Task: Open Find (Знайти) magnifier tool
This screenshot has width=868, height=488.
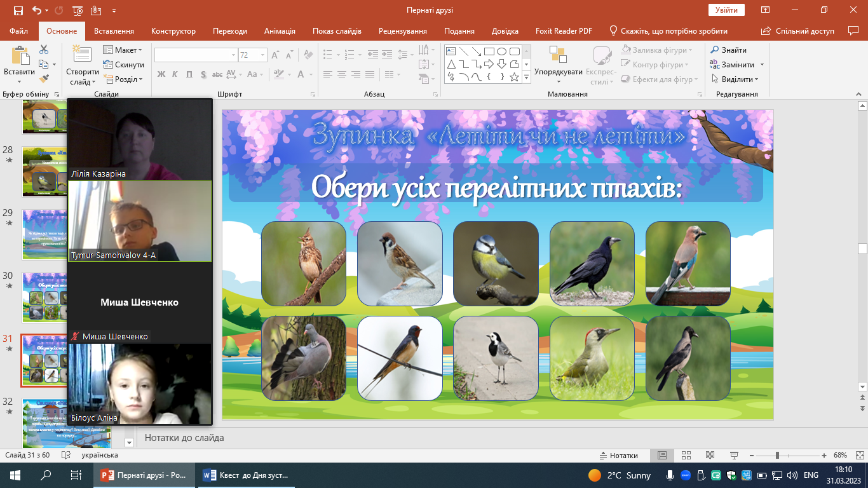Action: (x=728, y=50)
